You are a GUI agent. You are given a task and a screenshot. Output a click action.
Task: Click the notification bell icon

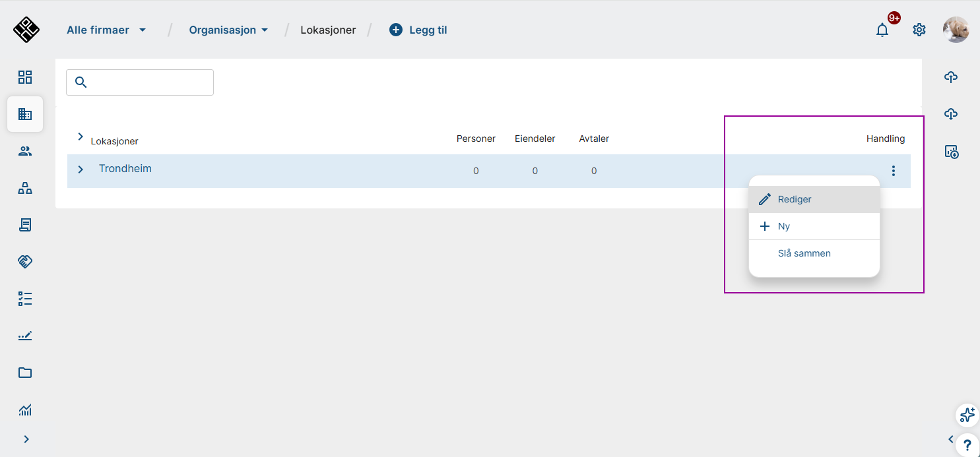coord(882,30)
